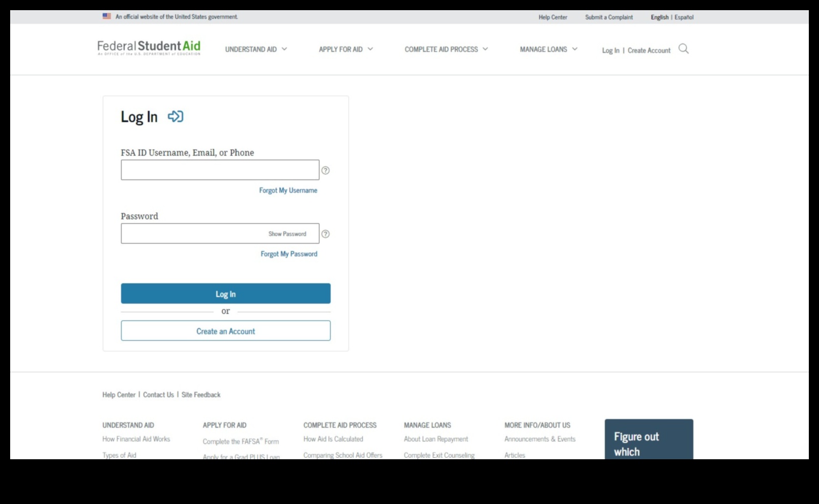
Task: Click the US flag icon in the banner
Action: click(x=106, y=15)
